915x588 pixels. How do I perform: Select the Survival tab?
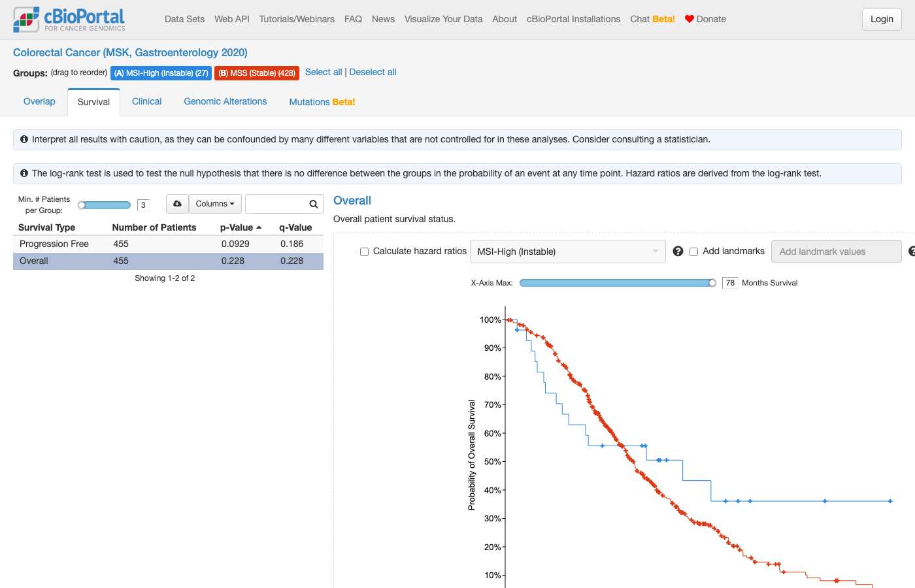(93, 102)
